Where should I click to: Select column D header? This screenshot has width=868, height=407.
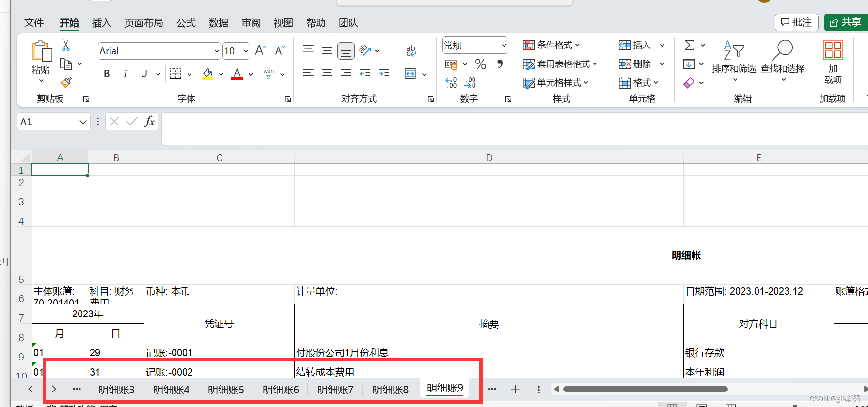(489, 158)
